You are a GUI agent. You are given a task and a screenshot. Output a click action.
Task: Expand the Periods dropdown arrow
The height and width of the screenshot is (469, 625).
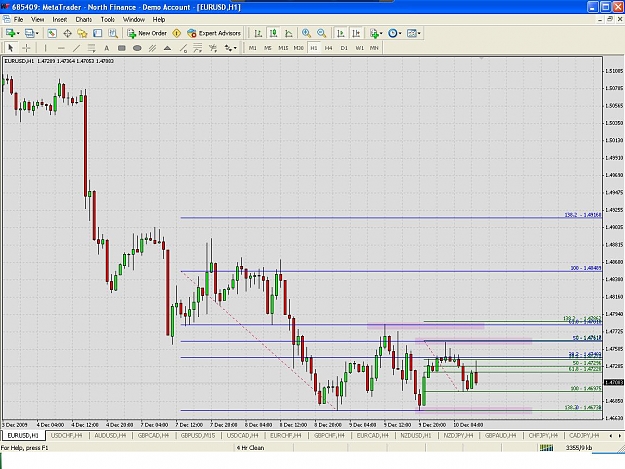click(400, 33)
